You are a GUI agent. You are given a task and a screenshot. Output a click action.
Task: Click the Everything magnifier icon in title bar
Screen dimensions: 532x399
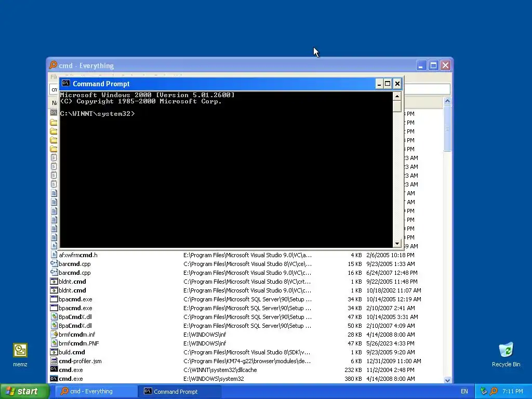53,65
